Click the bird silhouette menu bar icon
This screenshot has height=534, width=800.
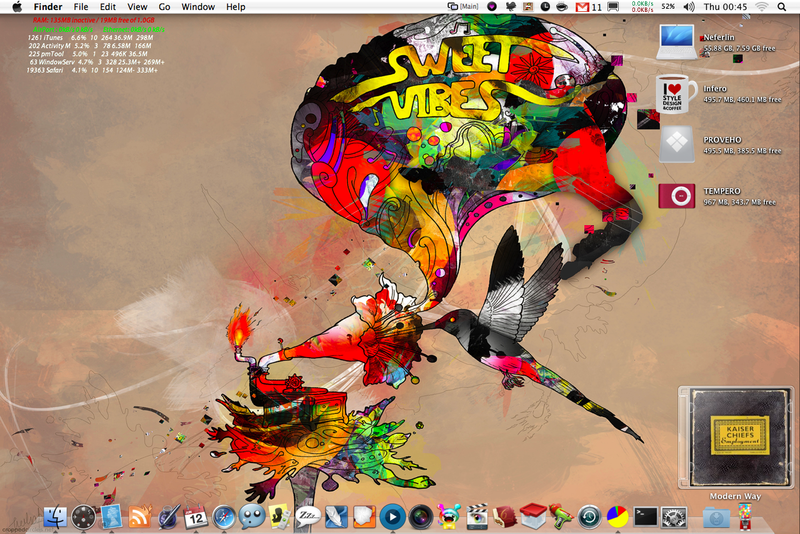click(511, 7)
